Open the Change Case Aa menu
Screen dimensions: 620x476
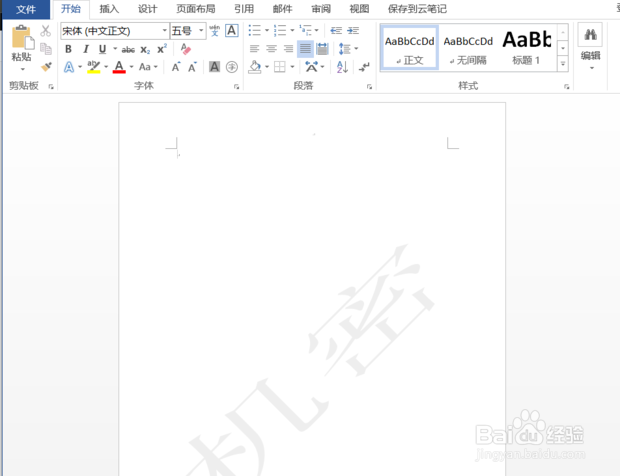coord(148,67)
